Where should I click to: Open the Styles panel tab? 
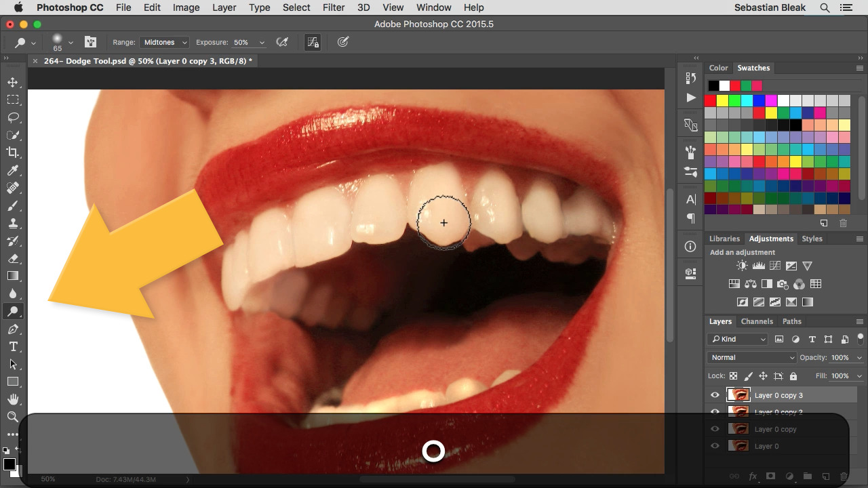(812, 239)
